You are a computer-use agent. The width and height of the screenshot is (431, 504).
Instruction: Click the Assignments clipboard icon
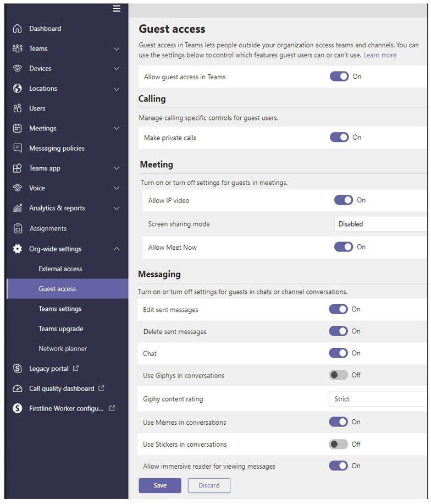18,228
